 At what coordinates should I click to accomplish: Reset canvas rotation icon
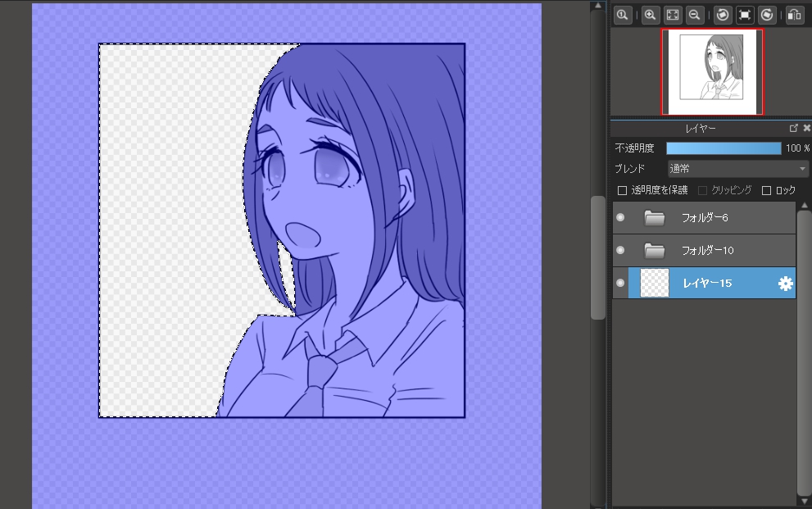(745, 15)
